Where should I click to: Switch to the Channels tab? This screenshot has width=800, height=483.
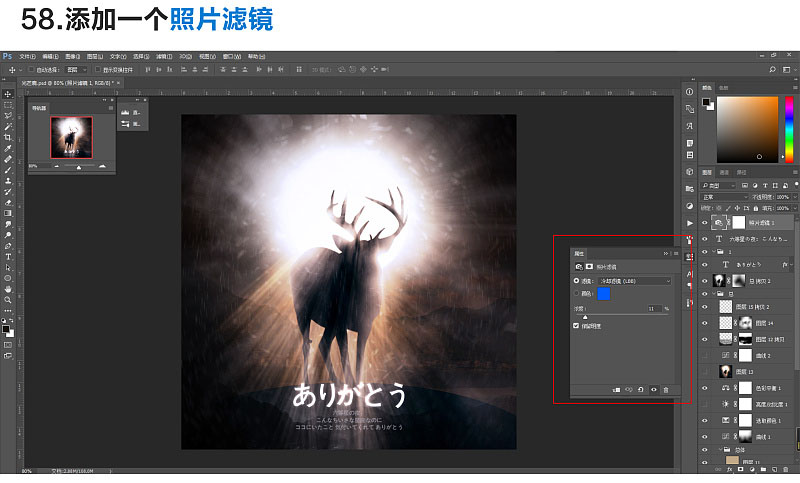point(724,172)
